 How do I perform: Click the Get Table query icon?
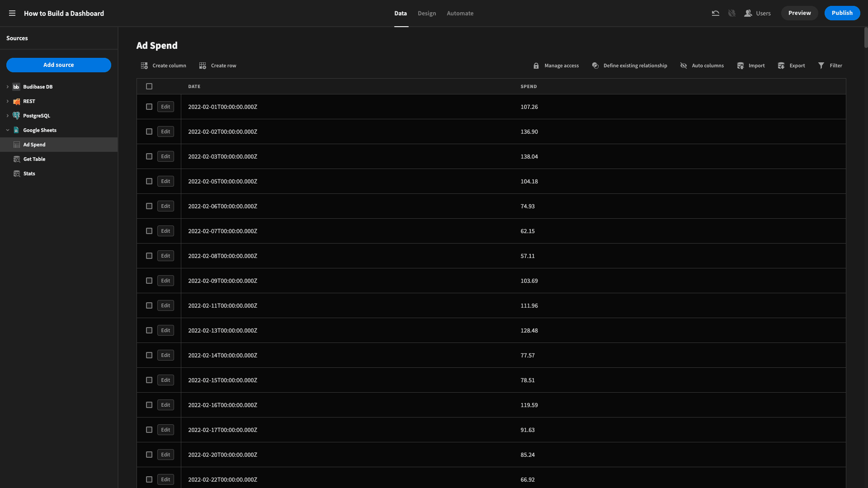(17, 159)
